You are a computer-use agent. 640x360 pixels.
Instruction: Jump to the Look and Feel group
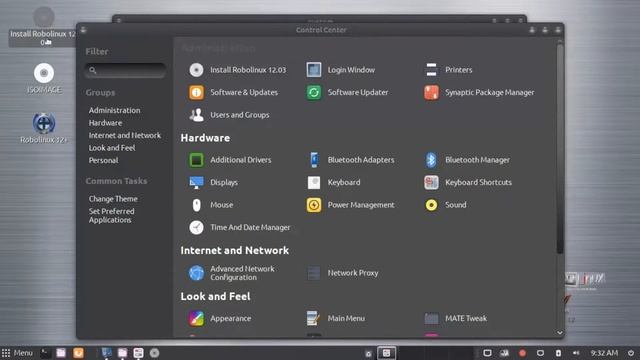[x=112, y=148]
